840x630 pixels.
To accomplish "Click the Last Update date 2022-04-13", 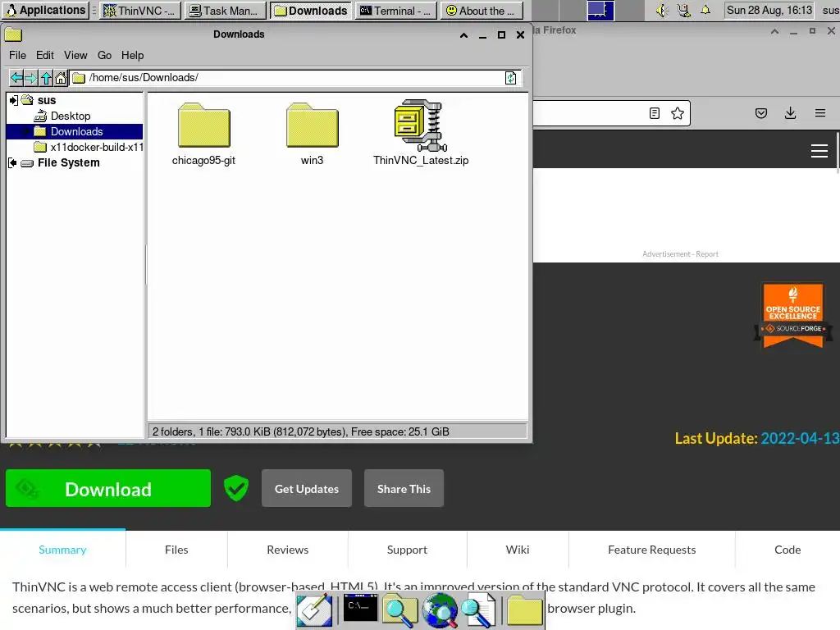I will point(800,438).
